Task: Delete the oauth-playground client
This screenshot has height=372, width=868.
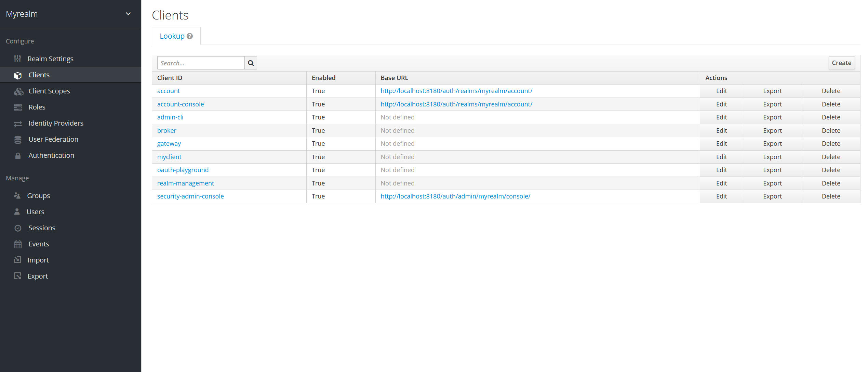Action: pyautogui.click(x=831, y=170)
